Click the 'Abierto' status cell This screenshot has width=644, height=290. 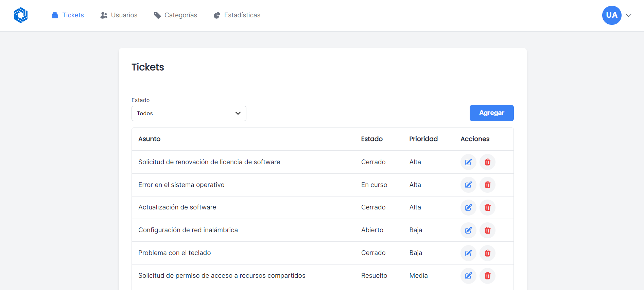pos(372,230)
